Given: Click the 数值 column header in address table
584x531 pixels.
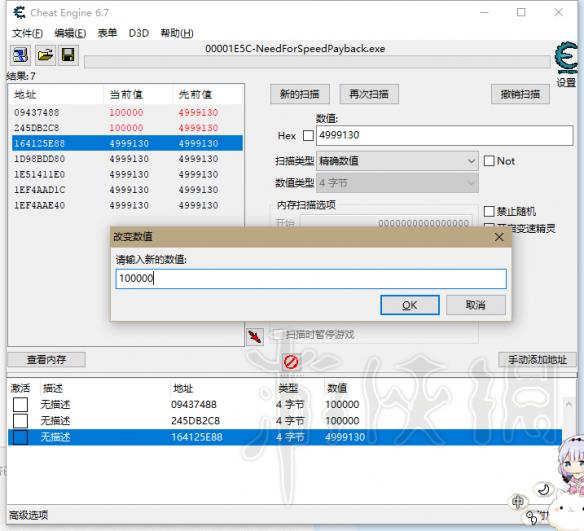Looking at the screenshot, I should pos(337,388).
